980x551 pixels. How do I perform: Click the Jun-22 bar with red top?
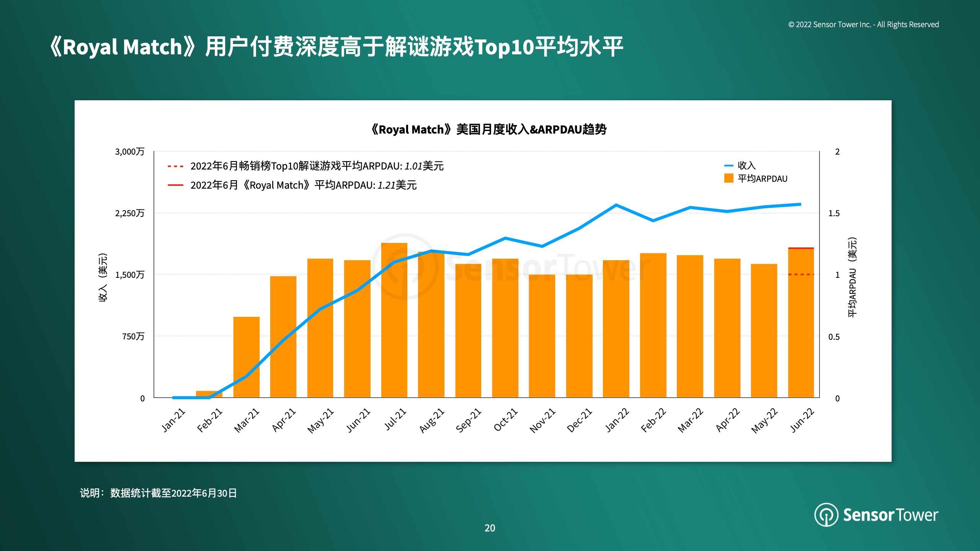pos(801,323)
